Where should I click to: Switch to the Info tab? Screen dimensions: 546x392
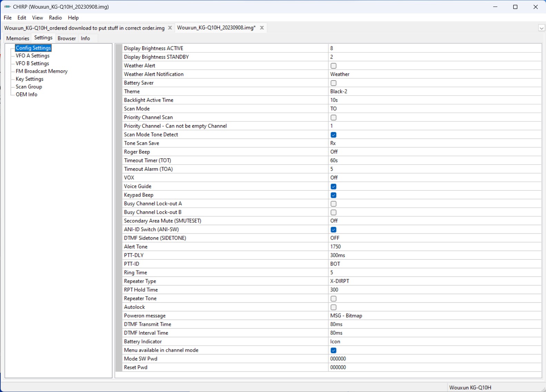(x=85, y=38)
